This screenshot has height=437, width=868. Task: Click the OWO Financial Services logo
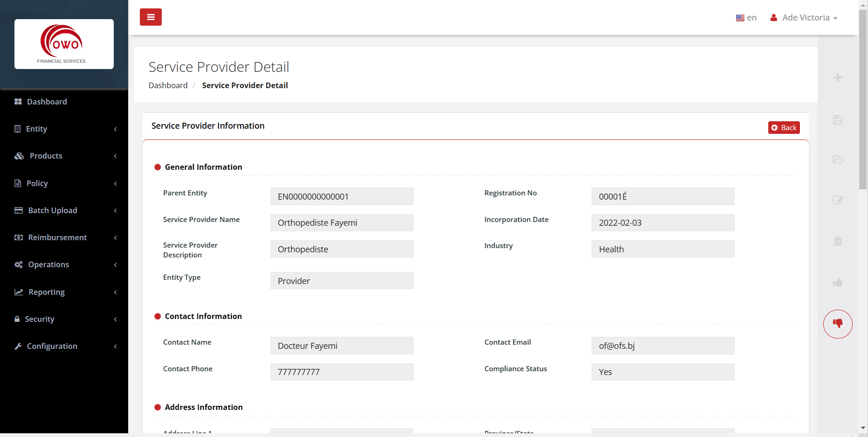[x=64, y=44]
